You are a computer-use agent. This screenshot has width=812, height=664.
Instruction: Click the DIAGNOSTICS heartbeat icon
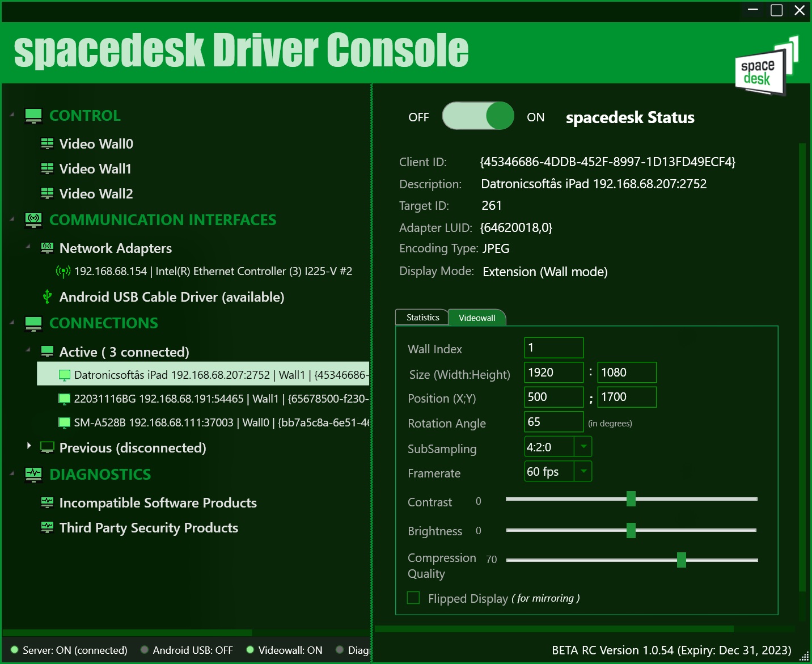pyautogui.click(x=33, y=475)
